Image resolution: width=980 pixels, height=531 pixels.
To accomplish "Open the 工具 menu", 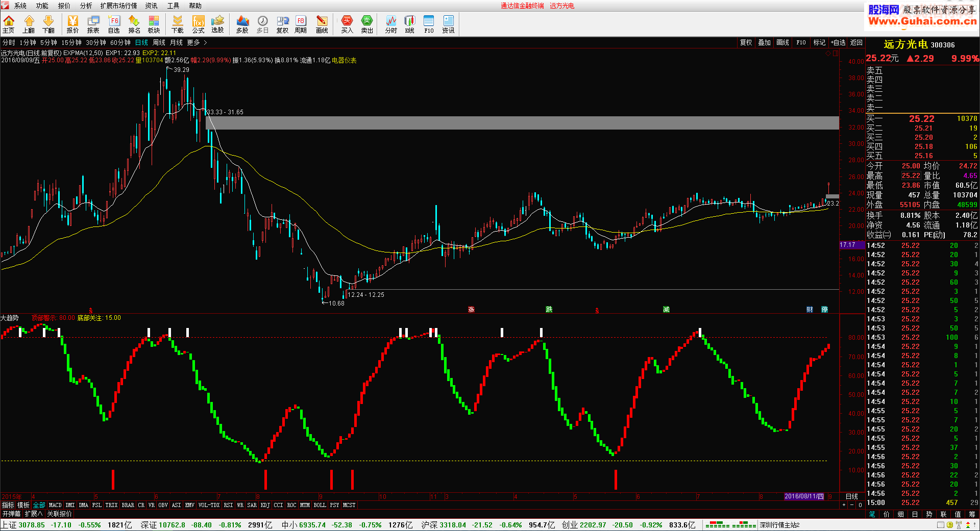I will [174, 6].
